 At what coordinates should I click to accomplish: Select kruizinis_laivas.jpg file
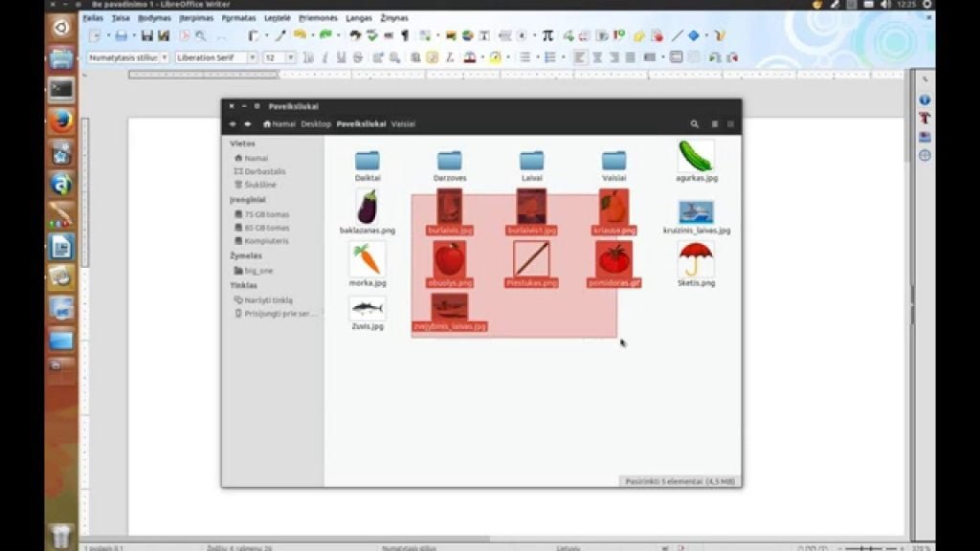click(697, 217)
